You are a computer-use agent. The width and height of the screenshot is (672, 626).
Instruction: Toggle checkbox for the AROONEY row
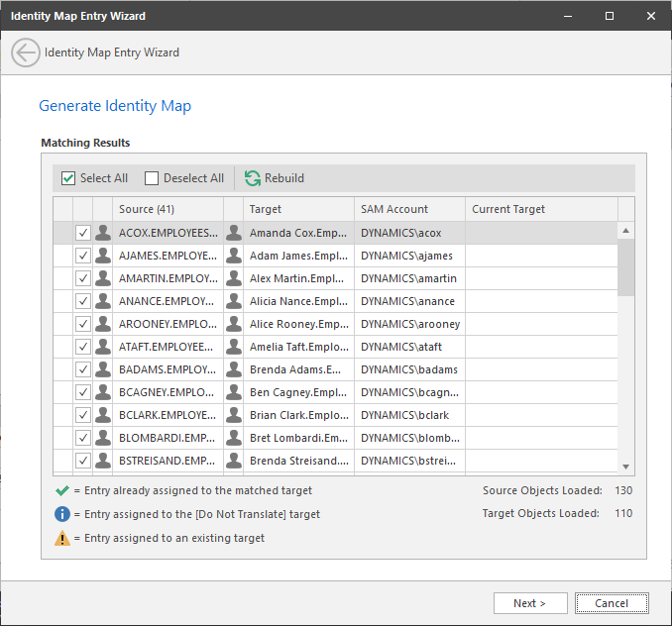coord(83,324)
